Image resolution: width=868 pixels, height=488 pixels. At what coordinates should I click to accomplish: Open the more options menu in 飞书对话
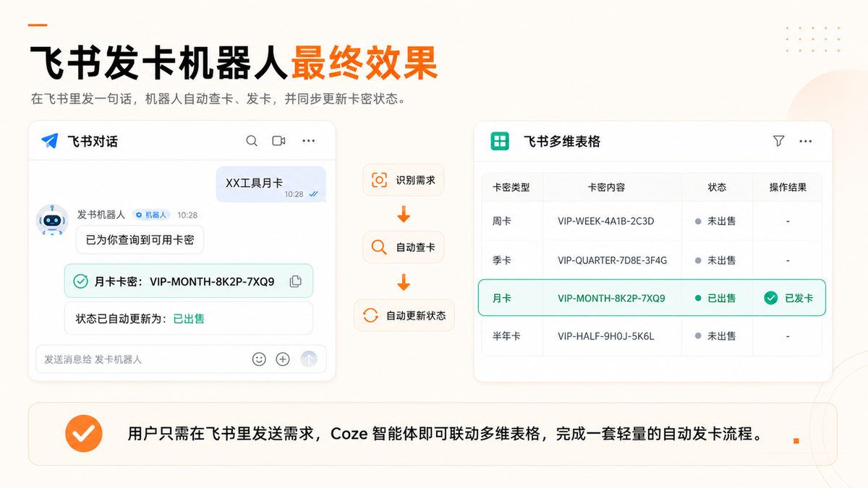[x=309, y=141]
